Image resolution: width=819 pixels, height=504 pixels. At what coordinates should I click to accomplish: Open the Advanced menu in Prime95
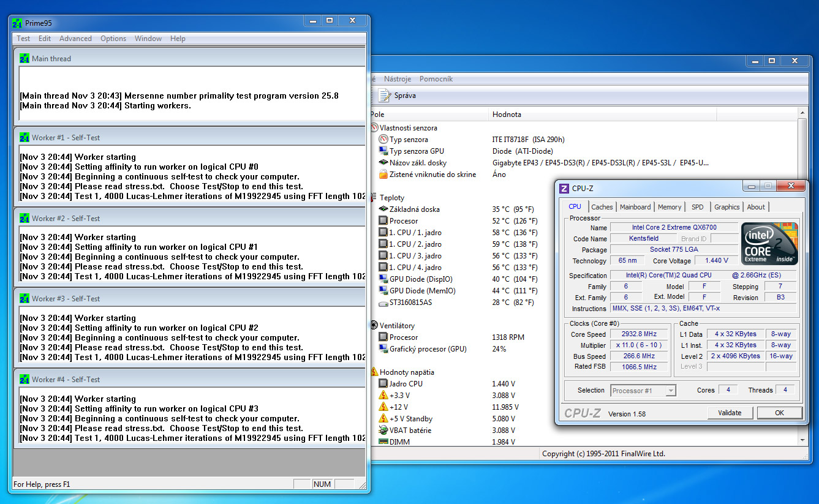click(x=75, y=39)
